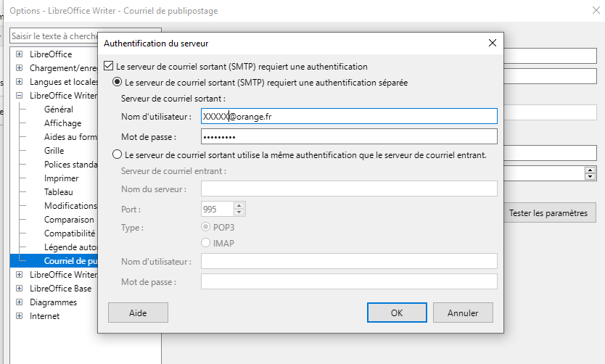Select Comparaison in options tree

[x=69, y=220]
